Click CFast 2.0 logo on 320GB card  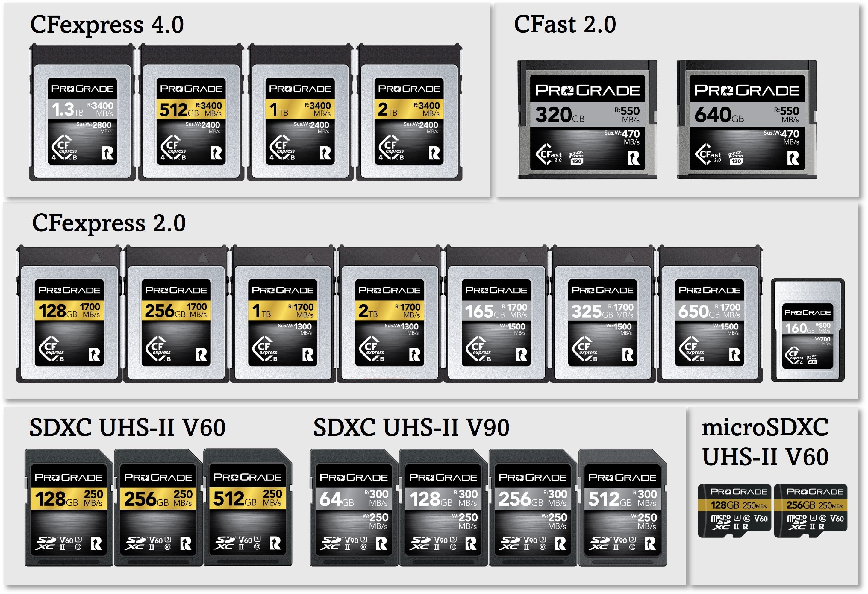[549, 154]
